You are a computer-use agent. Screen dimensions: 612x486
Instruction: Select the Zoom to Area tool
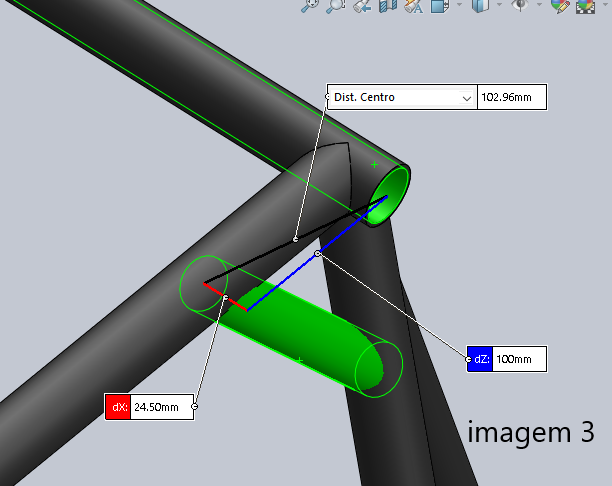(336, 6)
